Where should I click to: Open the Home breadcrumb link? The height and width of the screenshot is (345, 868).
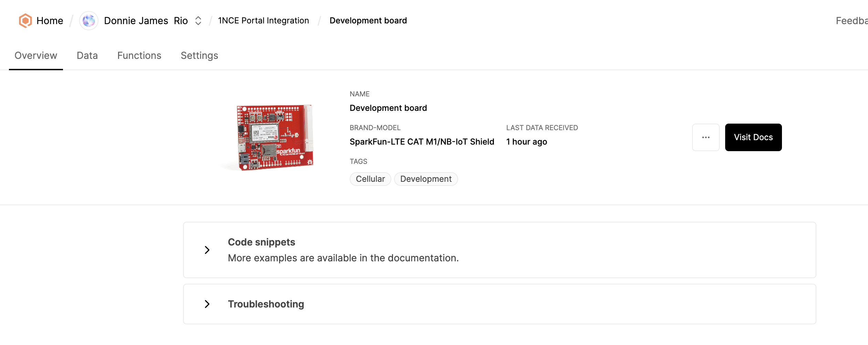[50, 21]
